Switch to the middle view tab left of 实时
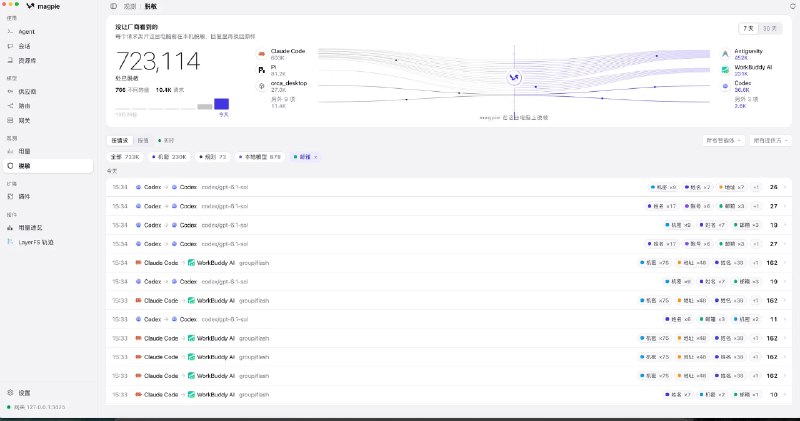 [143, 140]
